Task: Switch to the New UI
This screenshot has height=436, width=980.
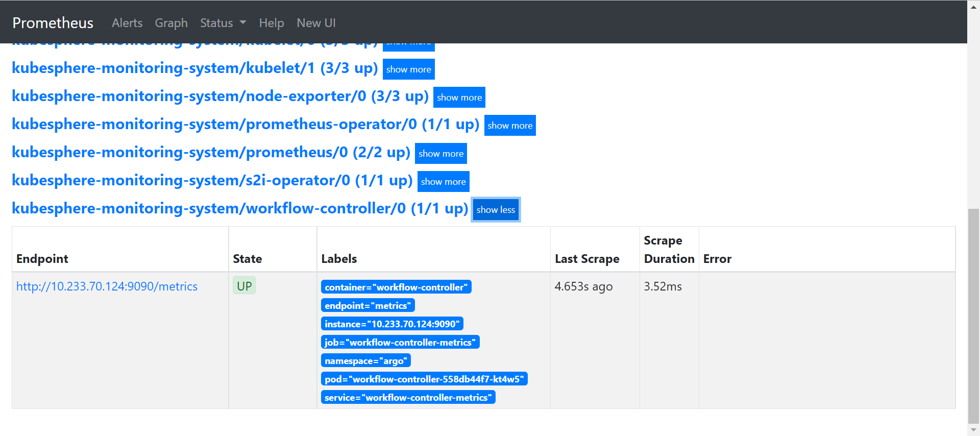Action: pyautogui.click(x=316, y=23)
